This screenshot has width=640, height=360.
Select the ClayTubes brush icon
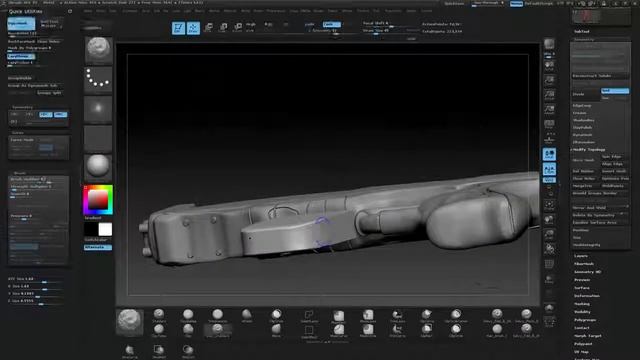pos(159,330)
